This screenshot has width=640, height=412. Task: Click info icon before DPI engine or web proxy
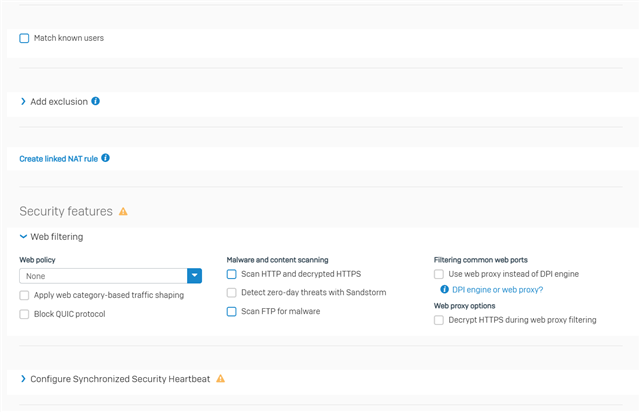click(444, 290)
